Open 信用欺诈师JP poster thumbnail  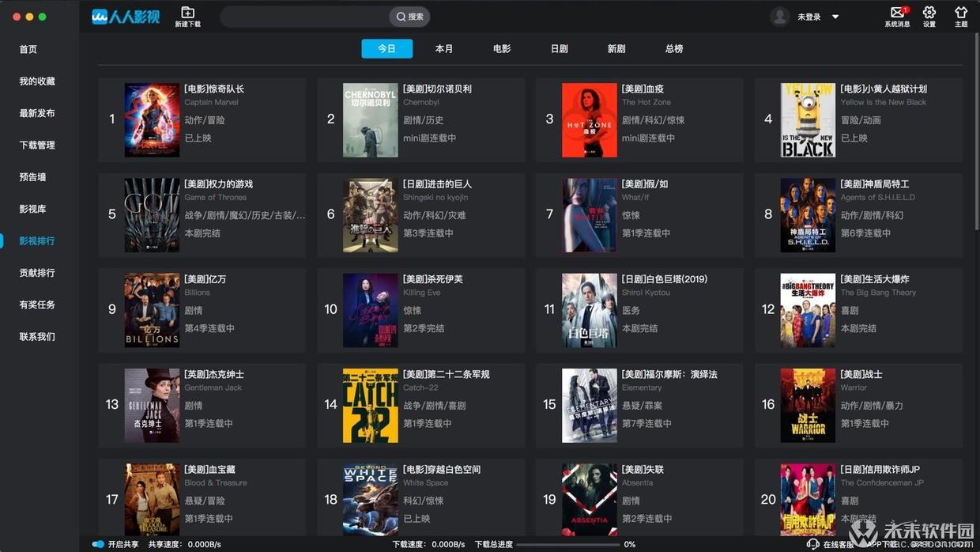click(x=808, y=500)
